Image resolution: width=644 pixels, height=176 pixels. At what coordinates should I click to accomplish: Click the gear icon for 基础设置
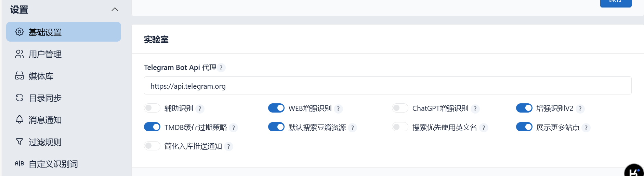19,32
